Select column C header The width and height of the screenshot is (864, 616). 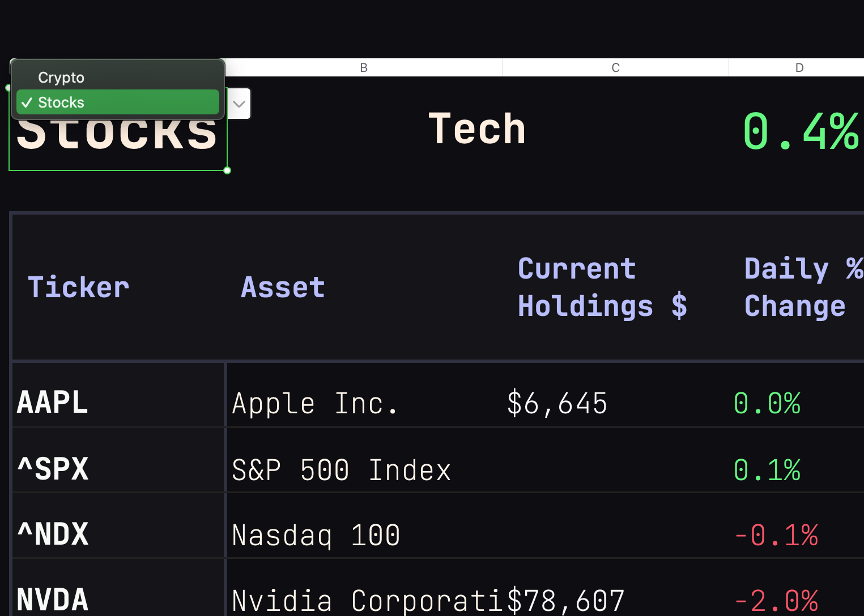click(x=615, y=68)
